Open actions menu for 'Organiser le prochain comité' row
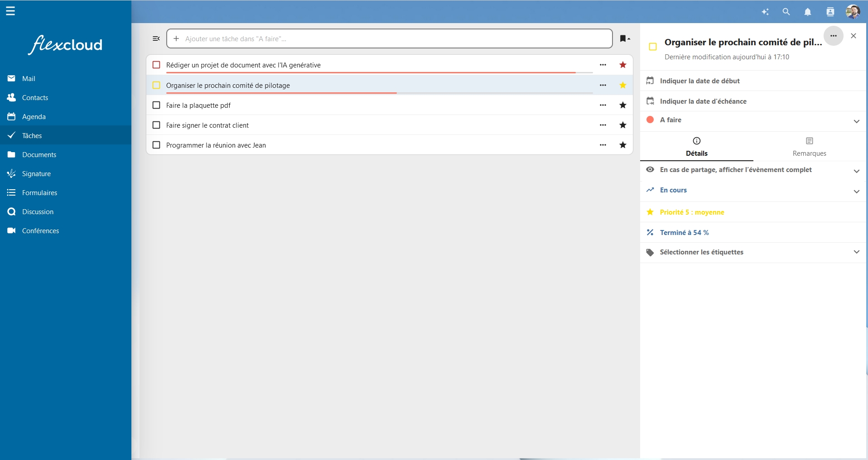Viewport: 868px width, 460px height. (603, 85)
